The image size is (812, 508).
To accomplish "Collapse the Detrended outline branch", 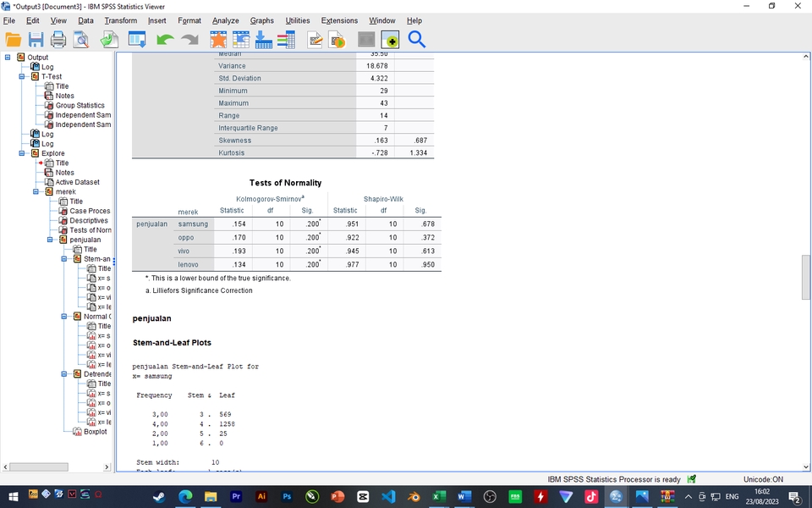I will pyautogui.click(x=64, y=373).
